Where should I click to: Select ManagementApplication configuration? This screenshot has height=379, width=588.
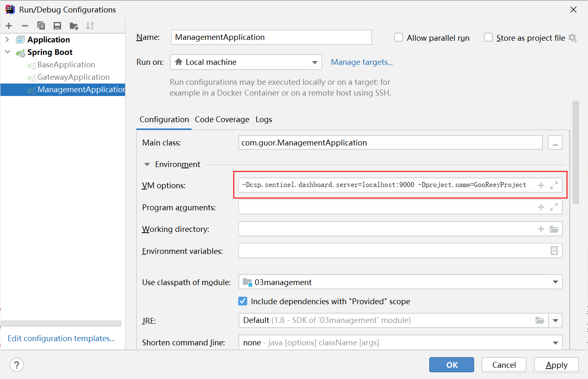click(x=63, y=89)
